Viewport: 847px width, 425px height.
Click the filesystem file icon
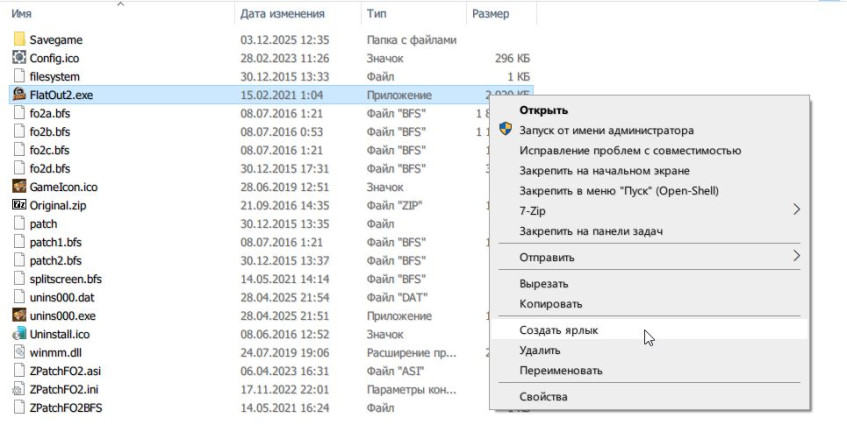(x=19, y=76)
